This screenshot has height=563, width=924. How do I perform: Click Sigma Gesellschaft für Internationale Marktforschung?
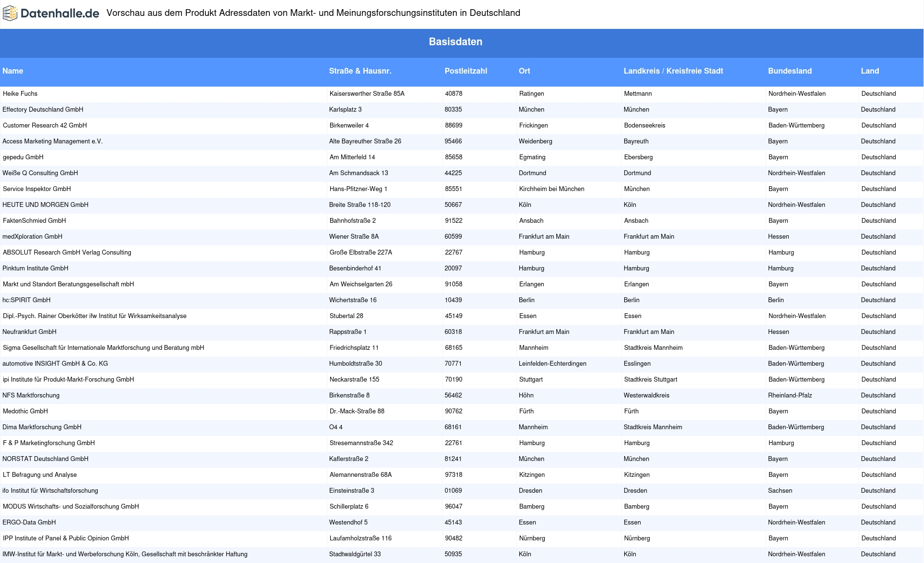point(103,347)
